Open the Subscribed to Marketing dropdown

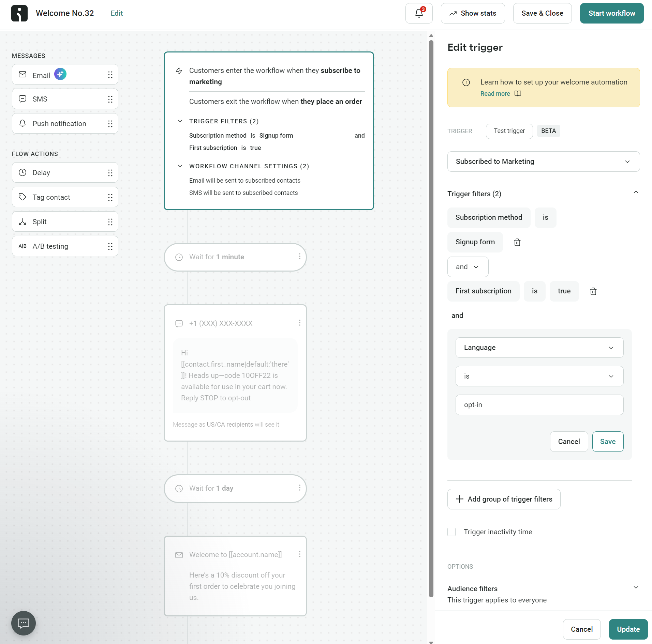[543, 162]
